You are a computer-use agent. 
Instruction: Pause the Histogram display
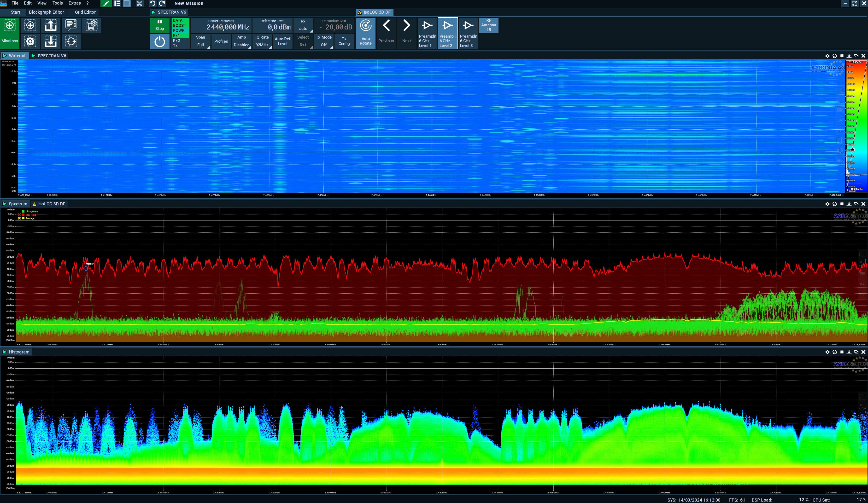click(842, 352)
